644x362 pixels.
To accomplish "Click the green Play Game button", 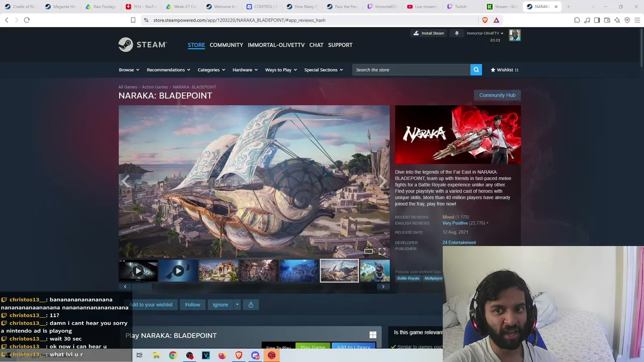I will pos(313,347).
